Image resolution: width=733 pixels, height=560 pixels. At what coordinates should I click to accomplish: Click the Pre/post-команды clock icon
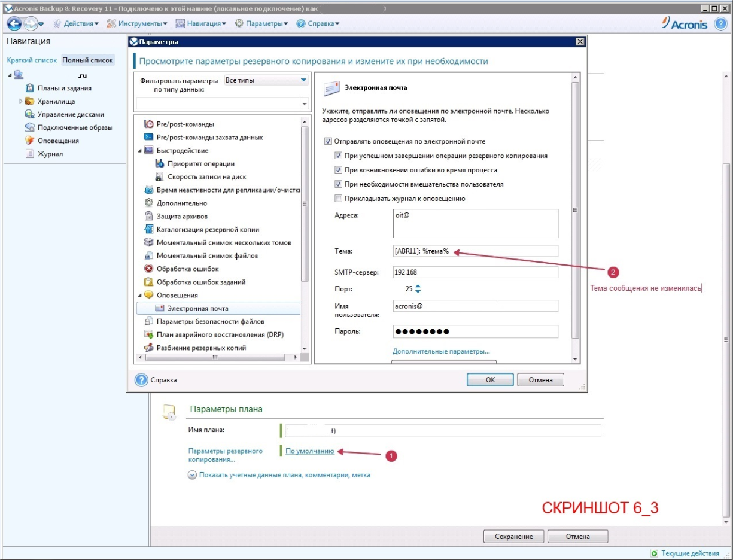[x=150, y=124]
